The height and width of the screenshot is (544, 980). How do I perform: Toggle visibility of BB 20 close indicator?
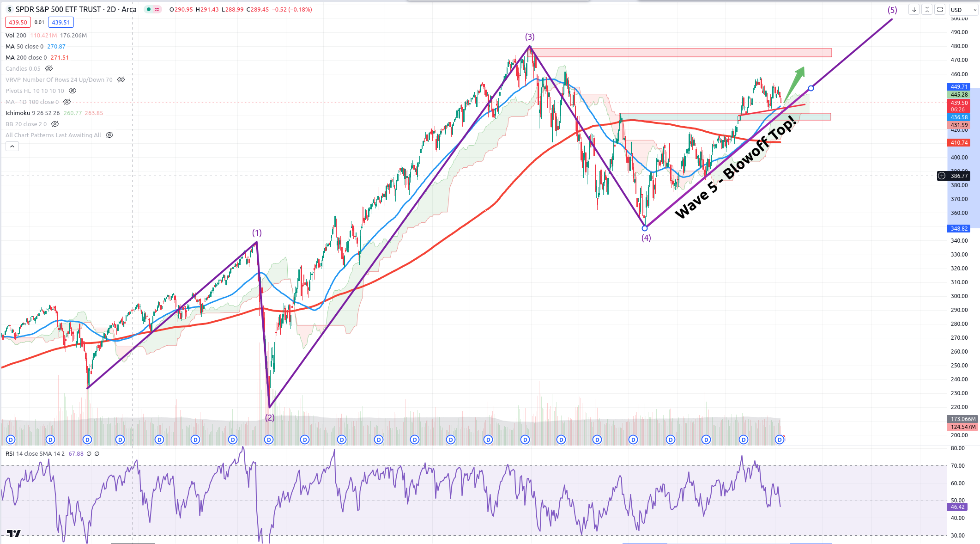point(55,124)
